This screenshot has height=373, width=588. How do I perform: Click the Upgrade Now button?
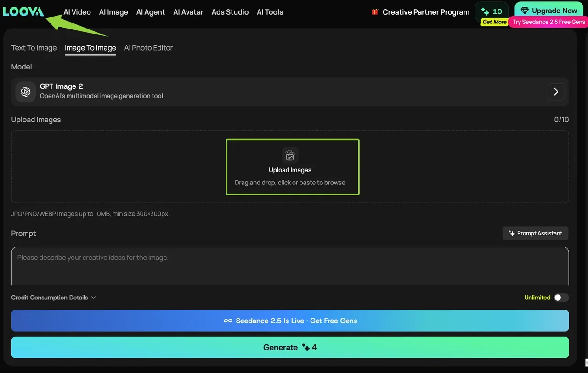coord(549,11)
